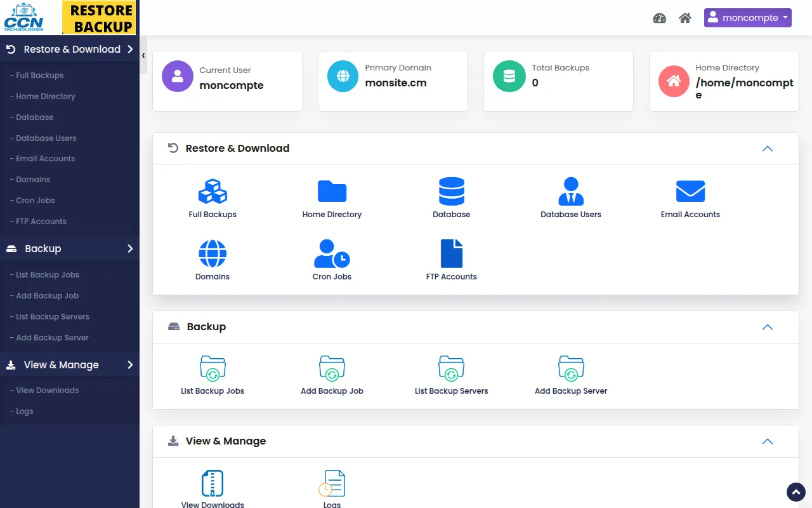Toggle the View & Manage sidebar section
This screenshot has height=508, width=812.
(70, 365)
